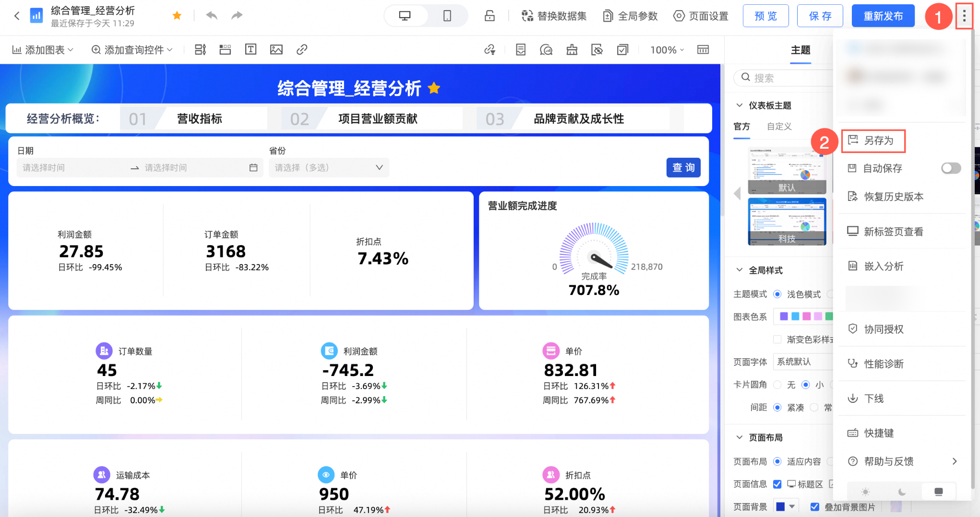Open 页面设置 (page settings)
980x517 pixels.
(701, 16)
